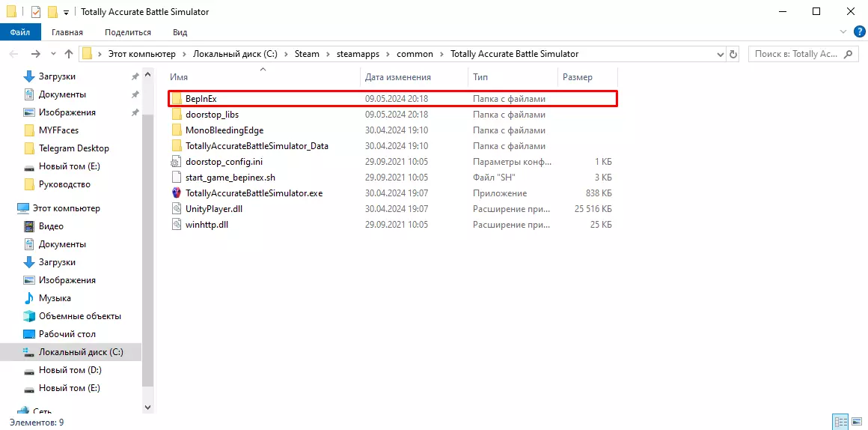Open pinned Документы in Quick access
This screenshot has width=868, height=430.
pyautogui.click(x=62, y=94)
